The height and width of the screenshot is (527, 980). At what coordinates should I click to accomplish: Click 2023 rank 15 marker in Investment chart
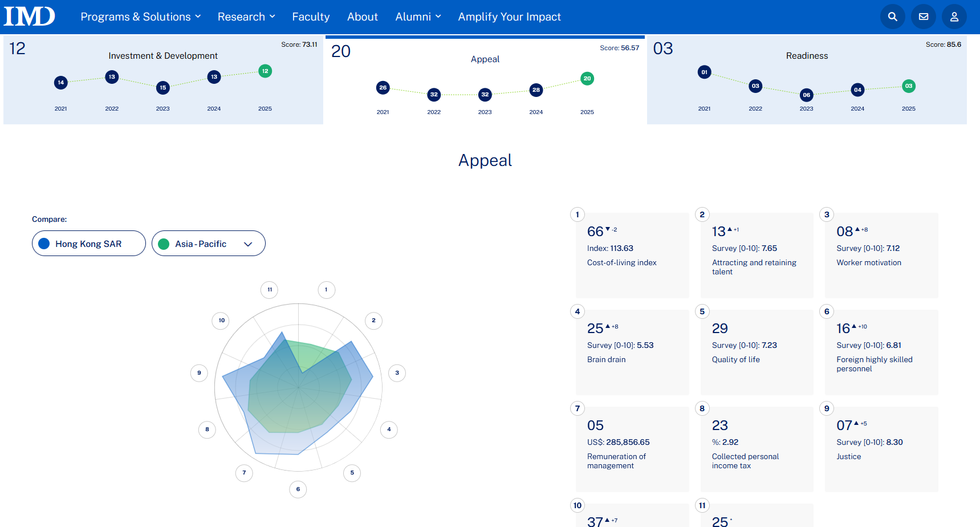[163, 88]
